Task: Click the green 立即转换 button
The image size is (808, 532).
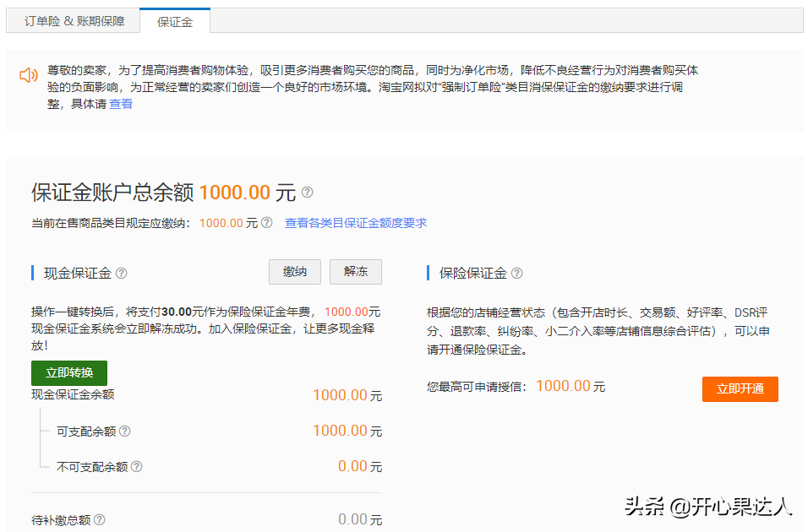Action: [x=69, y=373]
